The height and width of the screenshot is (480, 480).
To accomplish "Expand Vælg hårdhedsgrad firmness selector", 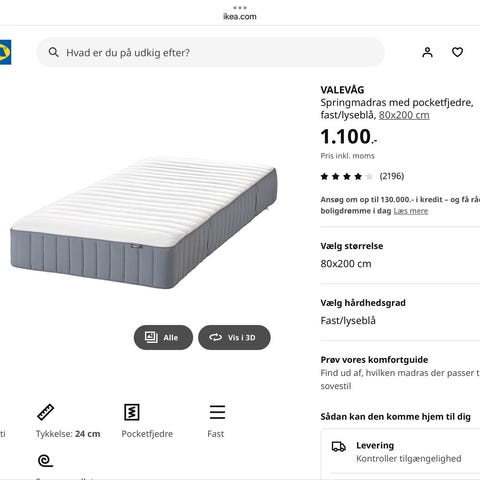I will click(400, 312).
